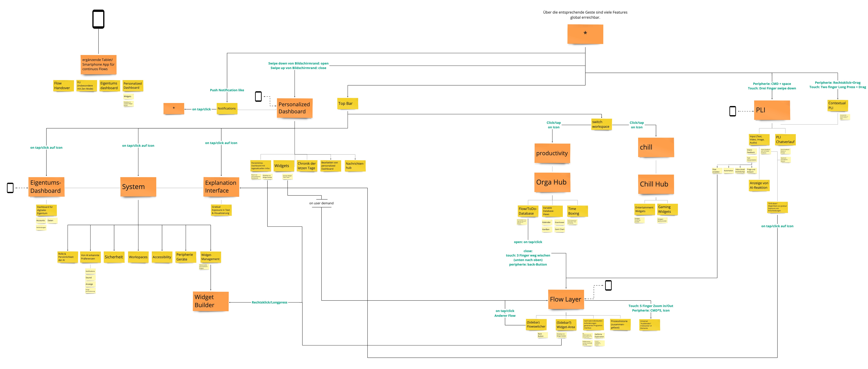Image resolution: width=868 pixels, height=369 pixels.
Task: Select the Explanation Interface note
Action: (x=221, y=187)
